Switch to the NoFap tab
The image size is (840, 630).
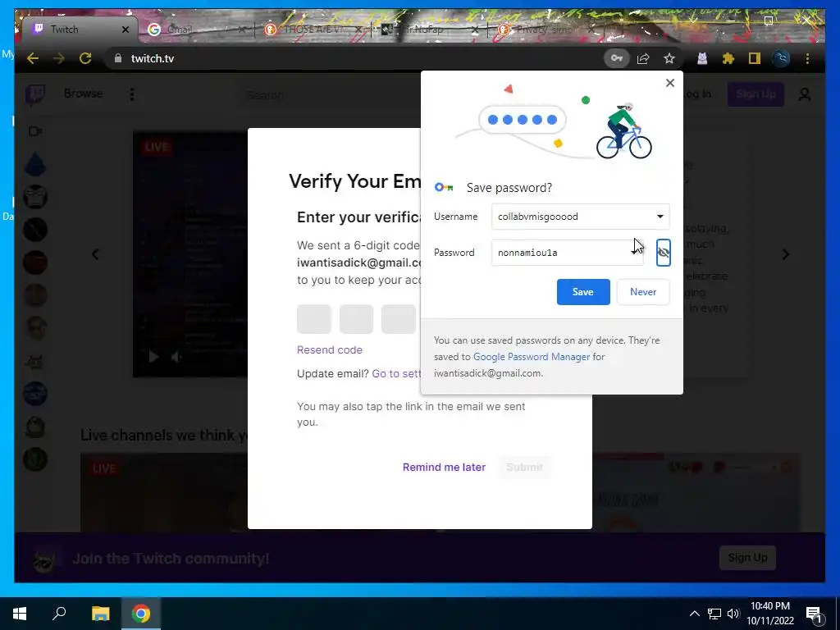(x=429, y=30)
